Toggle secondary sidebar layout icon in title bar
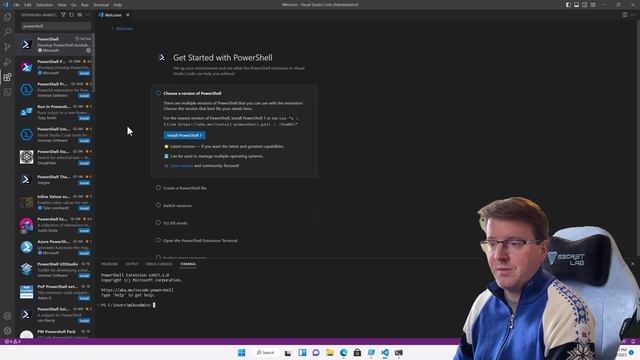The image size is (640, 360). (584, 4)
